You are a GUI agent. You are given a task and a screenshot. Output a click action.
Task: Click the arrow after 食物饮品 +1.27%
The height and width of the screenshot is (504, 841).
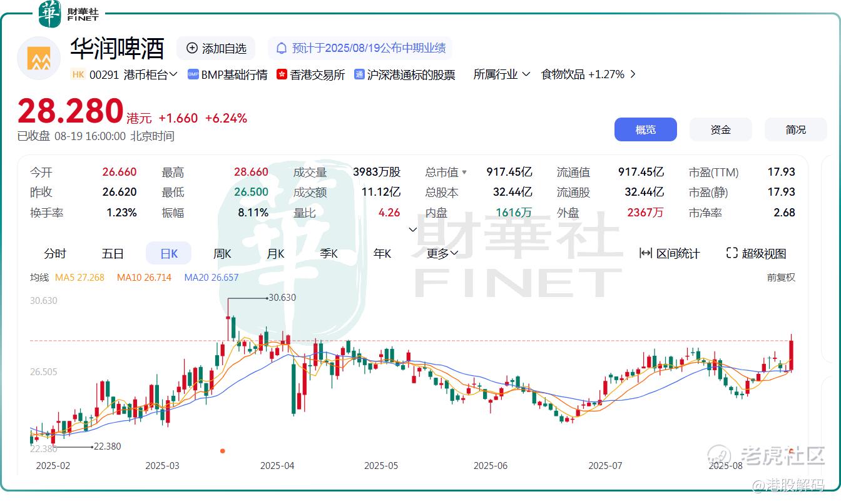coord(633,74)
